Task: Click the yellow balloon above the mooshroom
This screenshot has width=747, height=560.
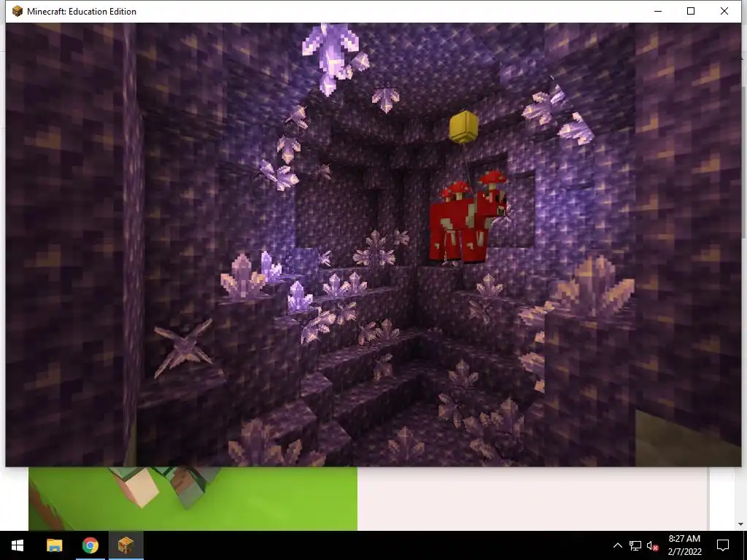Action: 463,127
